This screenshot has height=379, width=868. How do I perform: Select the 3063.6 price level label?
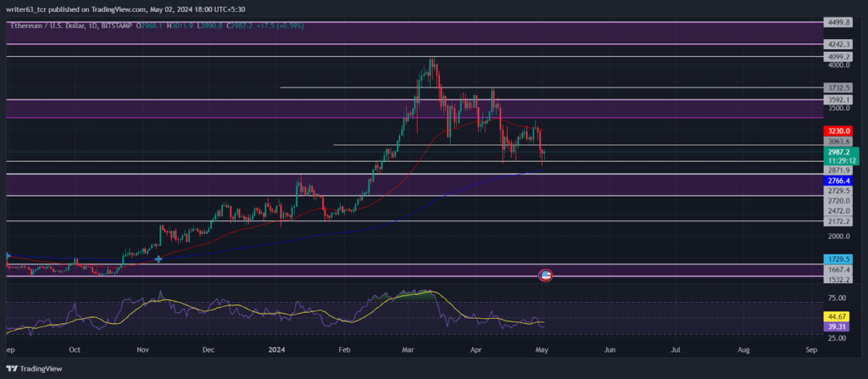click(x=837, y=142)
